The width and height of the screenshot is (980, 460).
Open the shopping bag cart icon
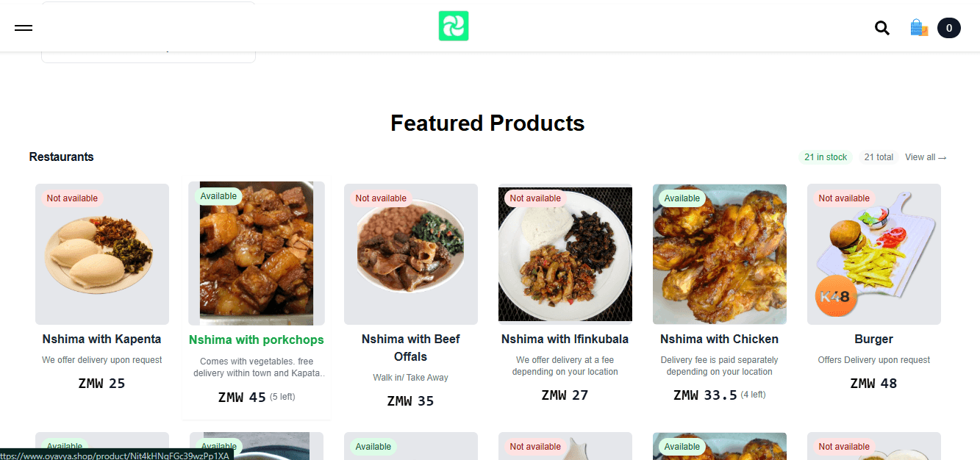(x=918, y=28)
